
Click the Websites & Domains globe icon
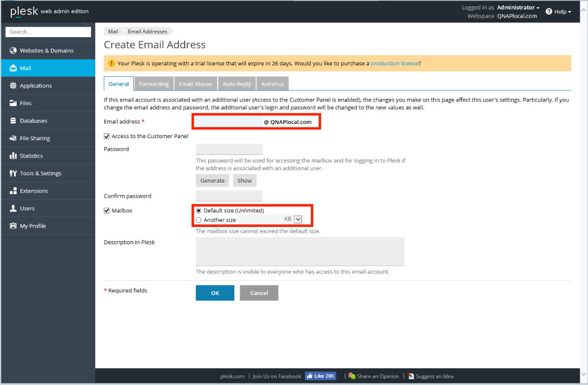pos(13,50)
